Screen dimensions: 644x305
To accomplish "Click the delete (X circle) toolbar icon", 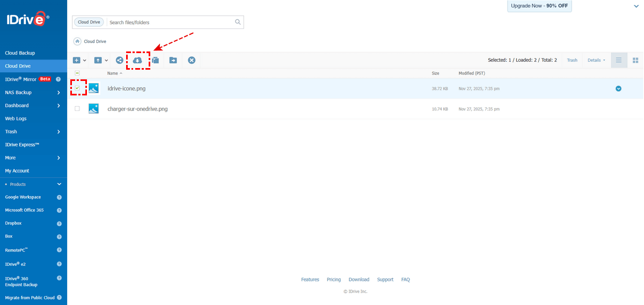I will (x=192, y=60).
